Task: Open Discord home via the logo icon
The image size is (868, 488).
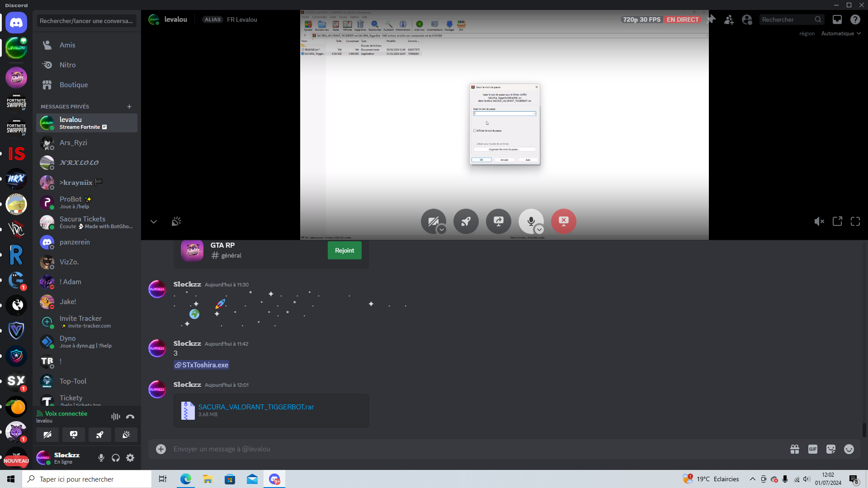Action: pos(16,23)
